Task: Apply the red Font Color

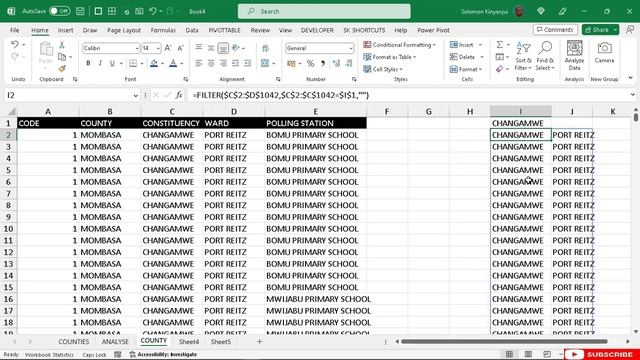Action: coord(173,63)
